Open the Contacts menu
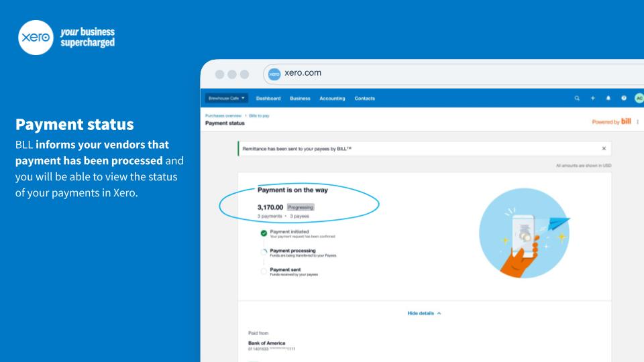The height and width of the screenshot is (362, 644). pos(365,99)
